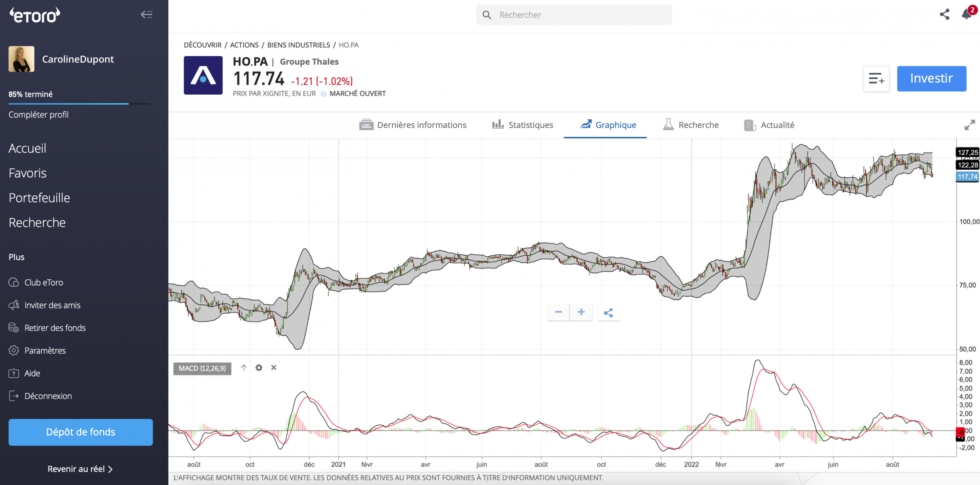
Task: Click the 2022 label on time axis
Action: click(x=691, y=464)
